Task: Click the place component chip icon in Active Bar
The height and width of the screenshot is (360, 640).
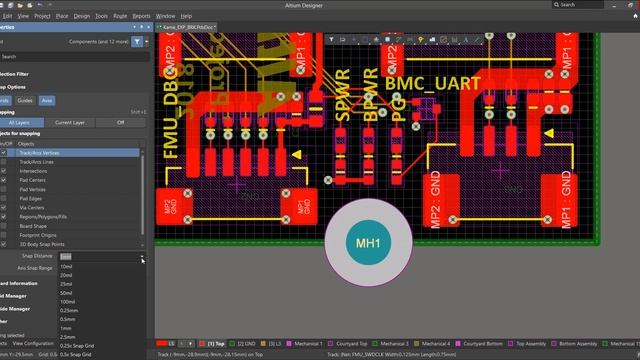Action: coord(387,40)
